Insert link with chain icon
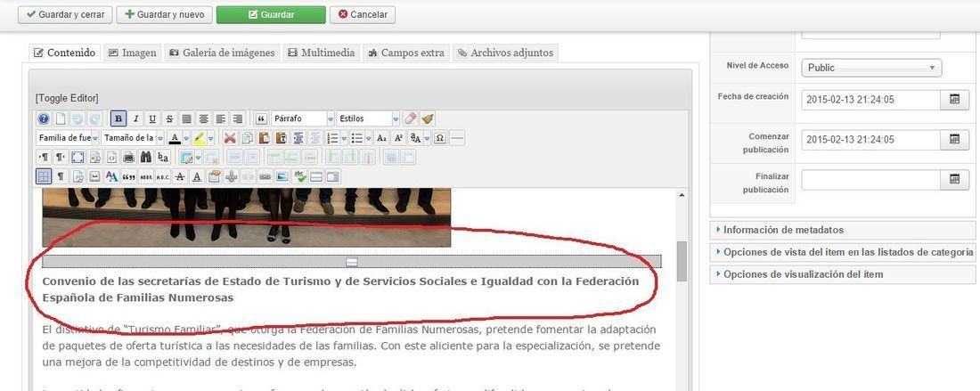This screenshot has width=980, height=391. 265,176
